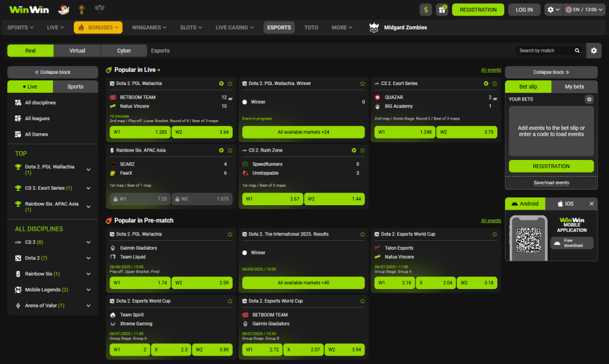
Task: Favorite the CS 2 Rush Zone match
Action: [x=362, y=150]
